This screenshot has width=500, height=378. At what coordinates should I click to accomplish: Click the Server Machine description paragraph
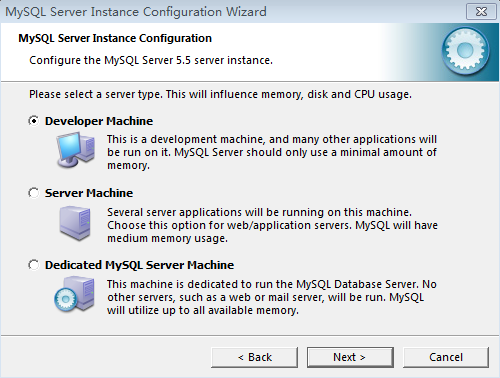[x=272, y=225]
